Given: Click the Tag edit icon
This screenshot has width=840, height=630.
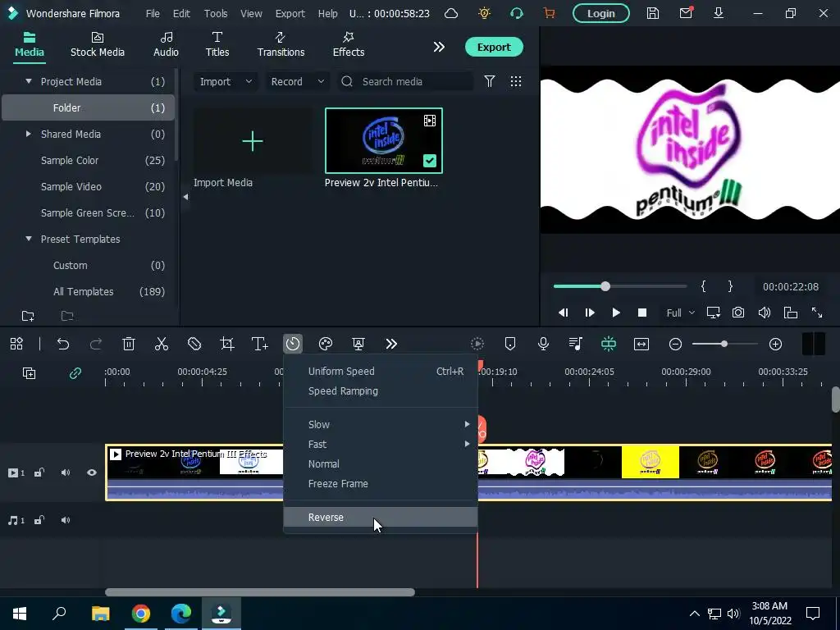Looking at the screenshot, I should point(194,344).
